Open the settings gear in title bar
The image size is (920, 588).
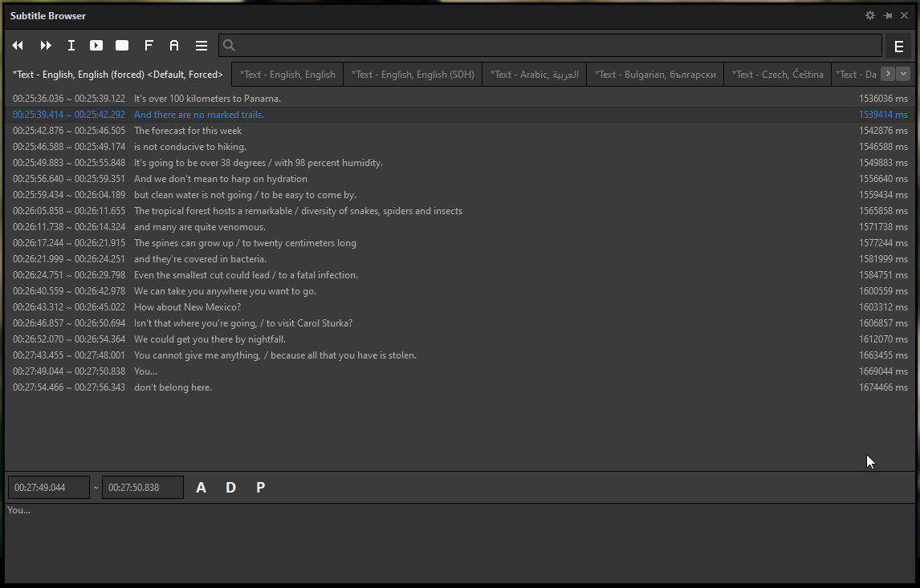tap(870, 15)
